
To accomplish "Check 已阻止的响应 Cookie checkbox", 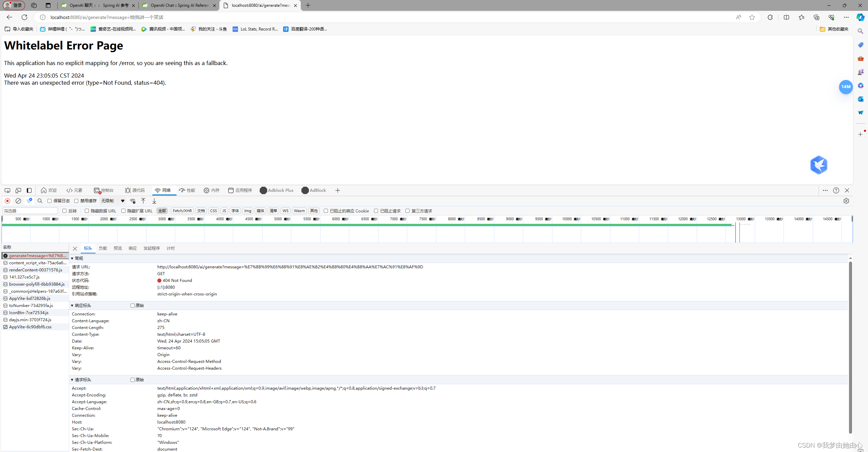I will (x=326, y=211).
